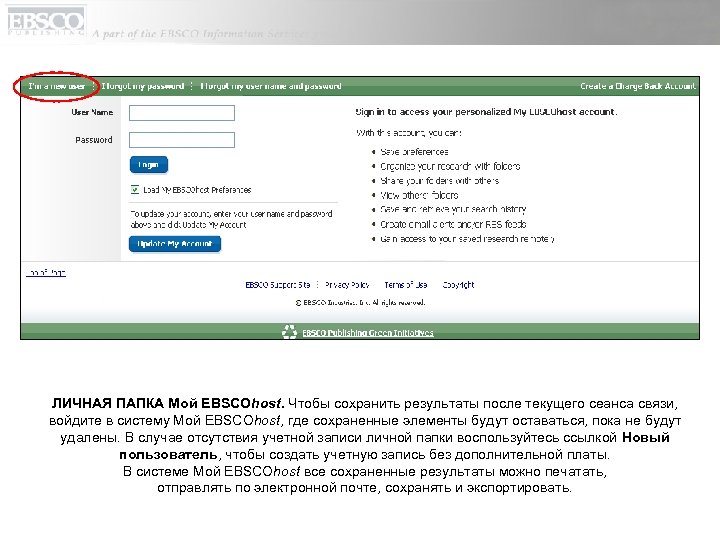Image resolution: width=720 pixels, height=540 pixels.
Task: Open I forgot my user name and password
Action: [270, 86]
